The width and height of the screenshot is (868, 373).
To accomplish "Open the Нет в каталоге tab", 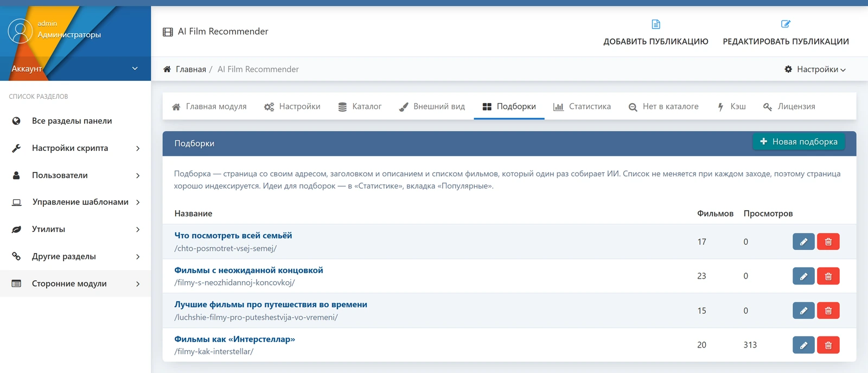I will coord(663,106).
